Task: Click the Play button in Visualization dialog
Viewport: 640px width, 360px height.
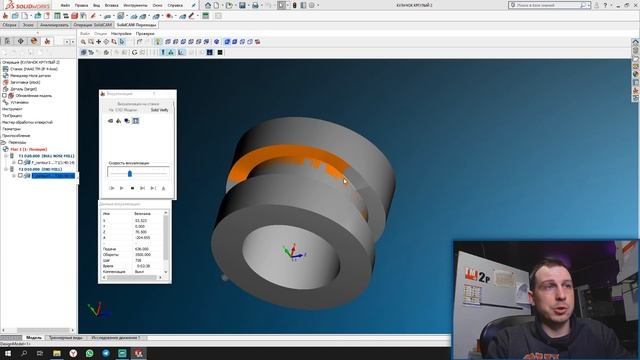Action: (x=122, y=188)
